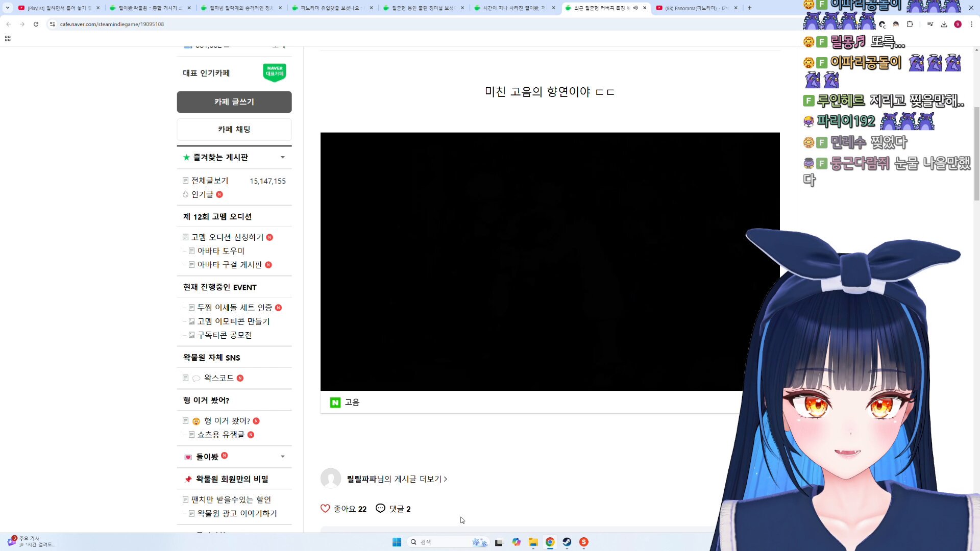Screen dimensions: 980x551
Task: Click the 카페 글쓰기 button
Action: click(234, 102)
